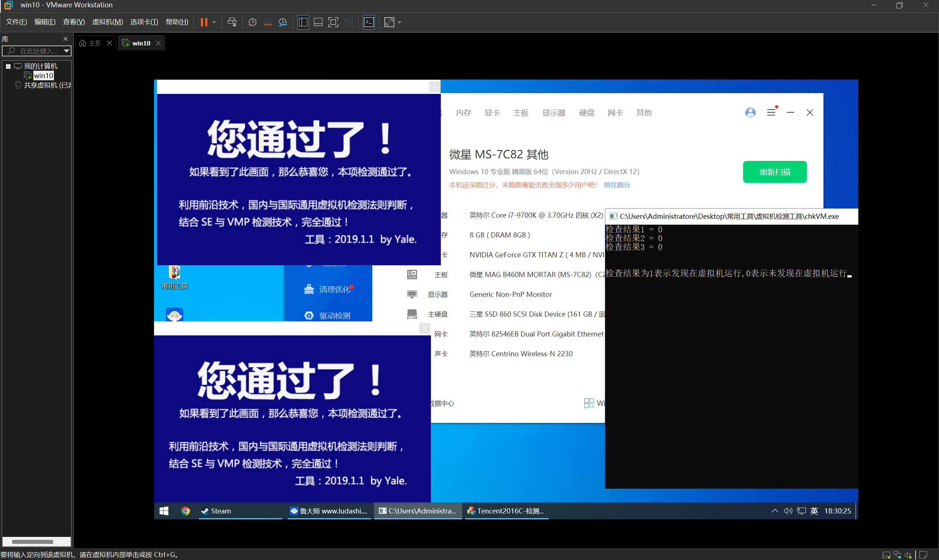Open the Ludashi user account avatar icon
The width and height of the screenshot is (939, 560).
[750, 113]
